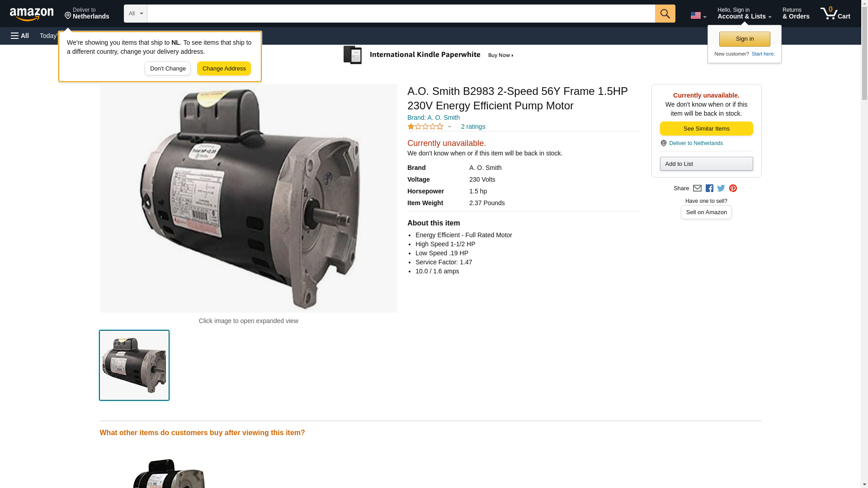Click the Amazon logo
This screenshot has height=488, width=868.
coord(32,14)
